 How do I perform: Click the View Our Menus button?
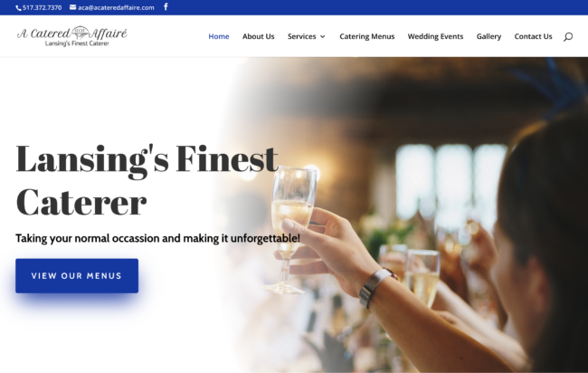tap(77, 276)
